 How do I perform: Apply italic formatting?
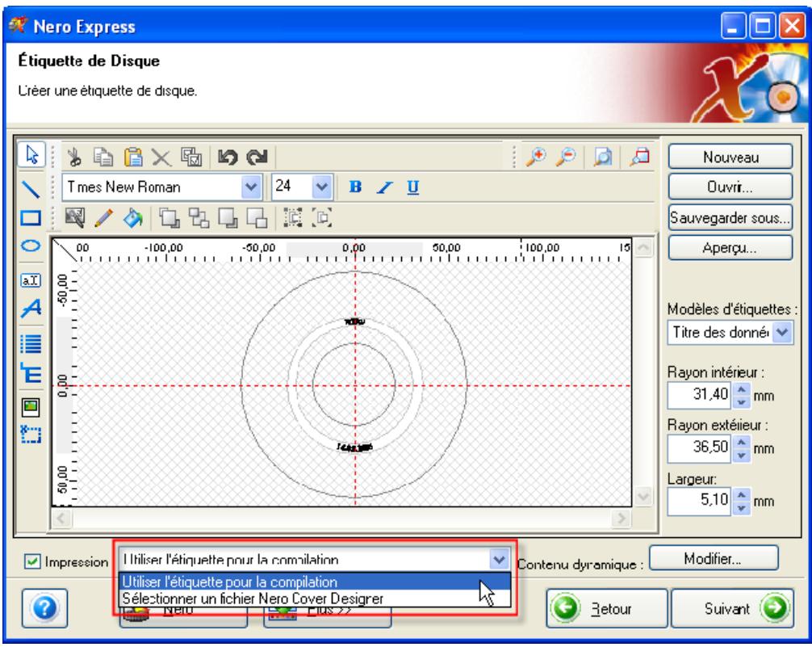point(384,187)
